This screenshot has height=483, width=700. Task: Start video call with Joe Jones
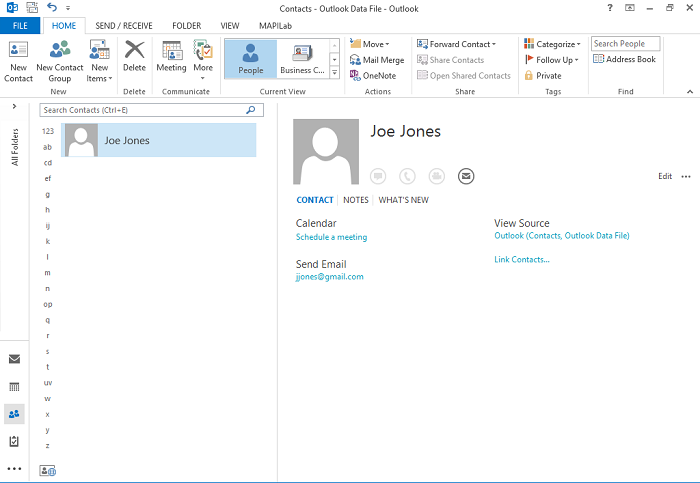(437, 176)
